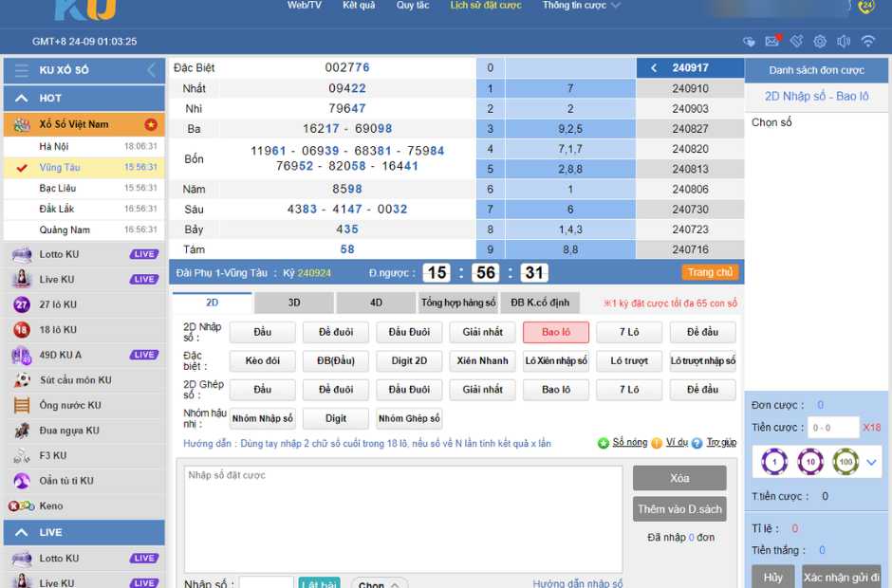892x588 pixels.
Task: Open the Web/TV menu
Action: tap(305, 5)
